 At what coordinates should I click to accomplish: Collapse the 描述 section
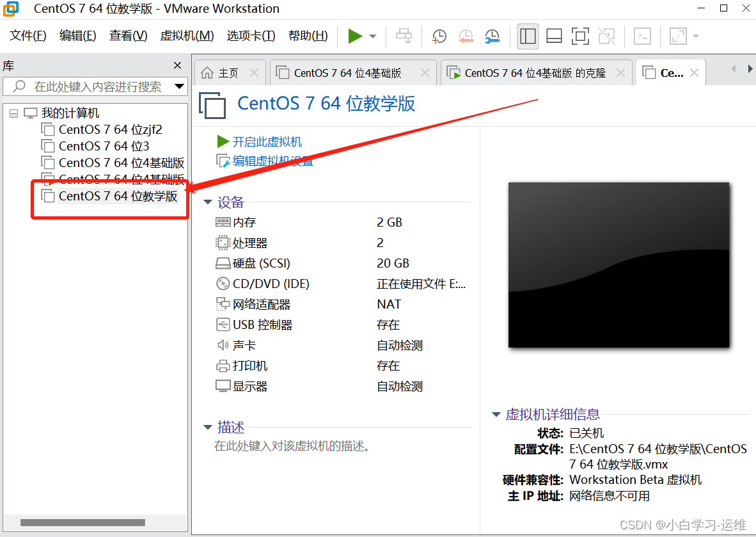[x=208, y=427]
